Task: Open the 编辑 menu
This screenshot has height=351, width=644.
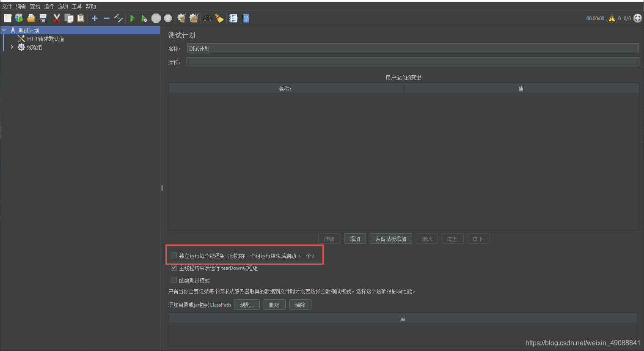Action: (21, 6)
